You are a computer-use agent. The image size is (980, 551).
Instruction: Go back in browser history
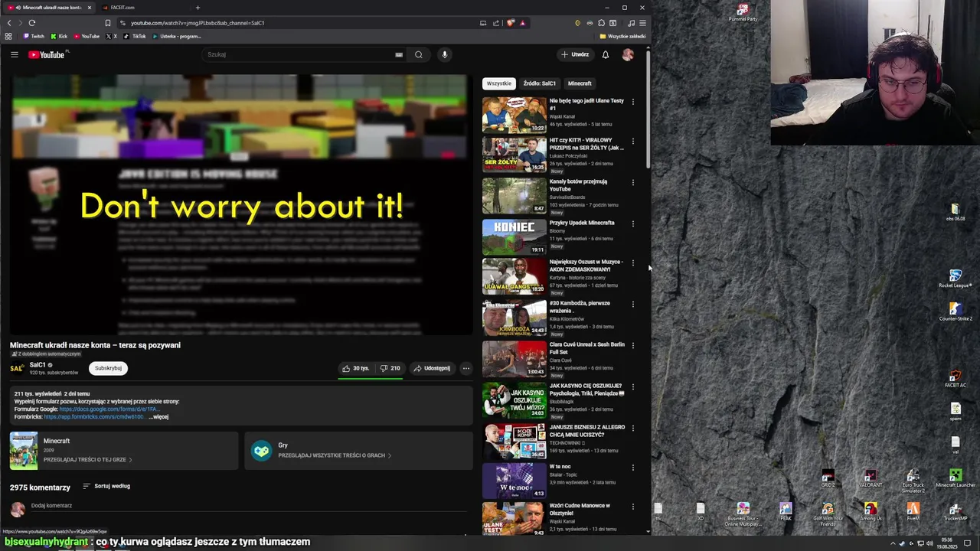point(9,23)
